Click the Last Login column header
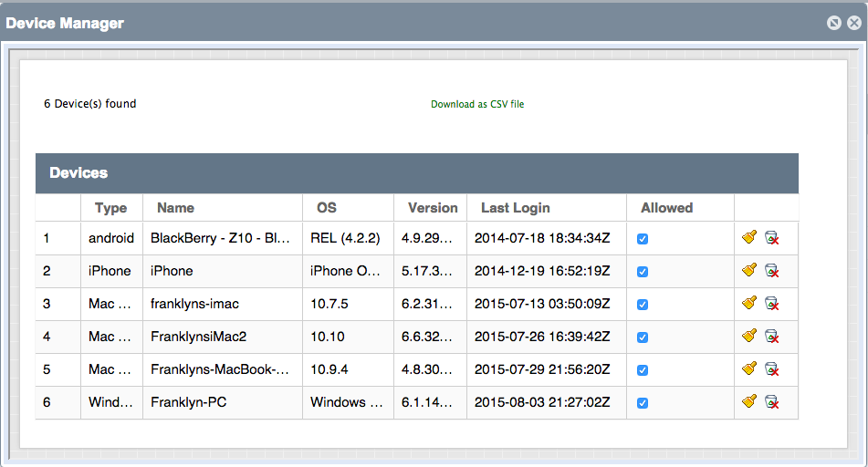The image size is (868, 467). point(547,207)
